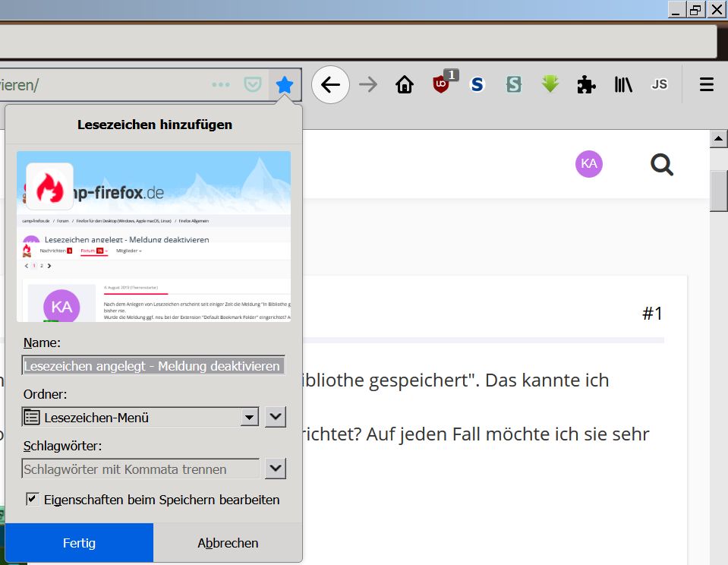Click the bookmark Name text field
728x565 pixels.
click(x=153, y=365)
